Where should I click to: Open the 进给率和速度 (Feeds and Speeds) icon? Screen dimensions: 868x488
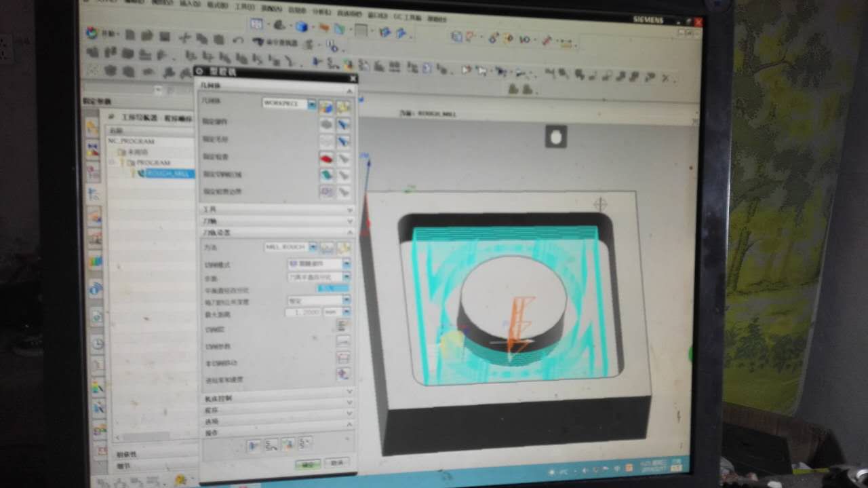coord(343,374)
